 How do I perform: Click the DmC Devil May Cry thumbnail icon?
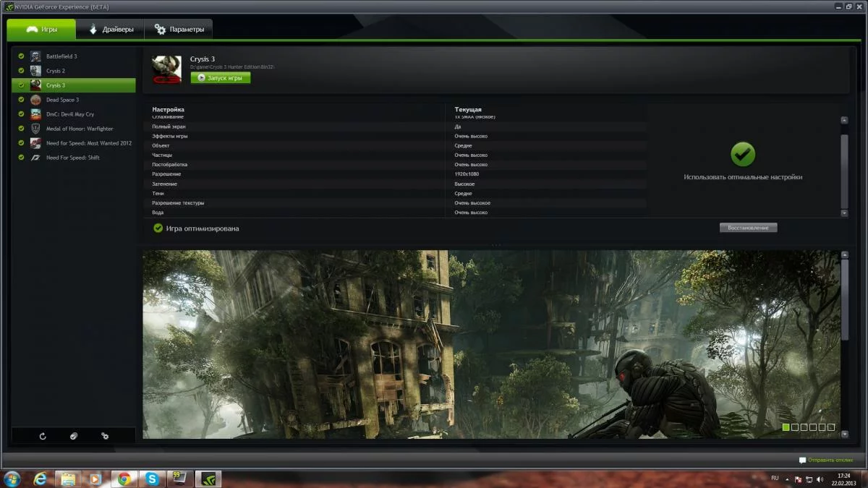35,114
